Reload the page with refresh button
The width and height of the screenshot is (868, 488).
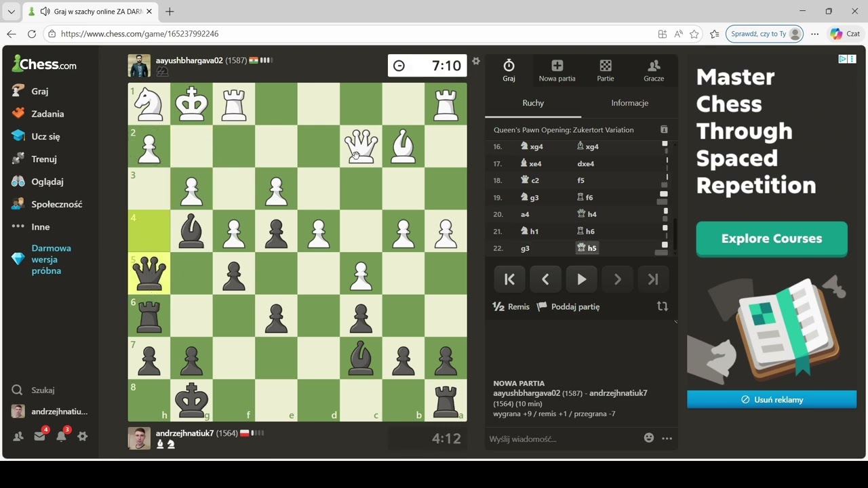point(32,34)
